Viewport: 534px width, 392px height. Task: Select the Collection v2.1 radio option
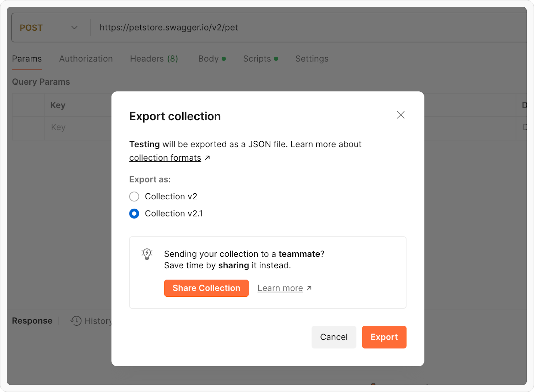[134, 214]
